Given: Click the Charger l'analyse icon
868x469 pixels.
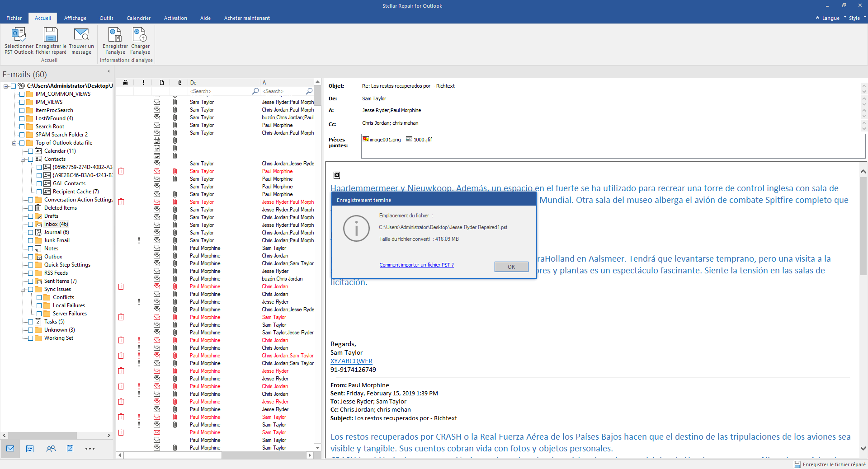Looking at the screenshot, I should pyautogui.click(x=140, y=34).
